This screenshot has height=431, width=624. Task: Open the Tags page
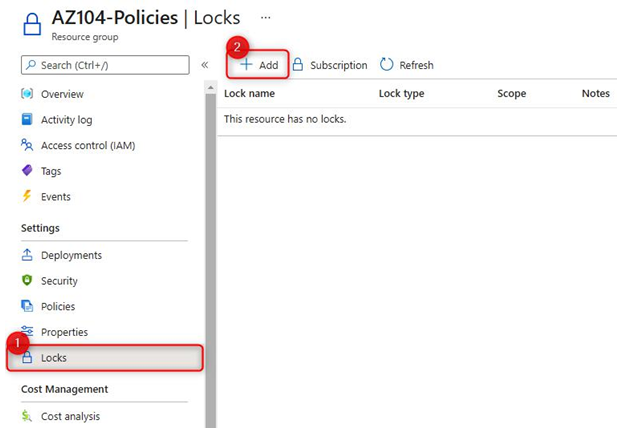click(x=51, y=171)
